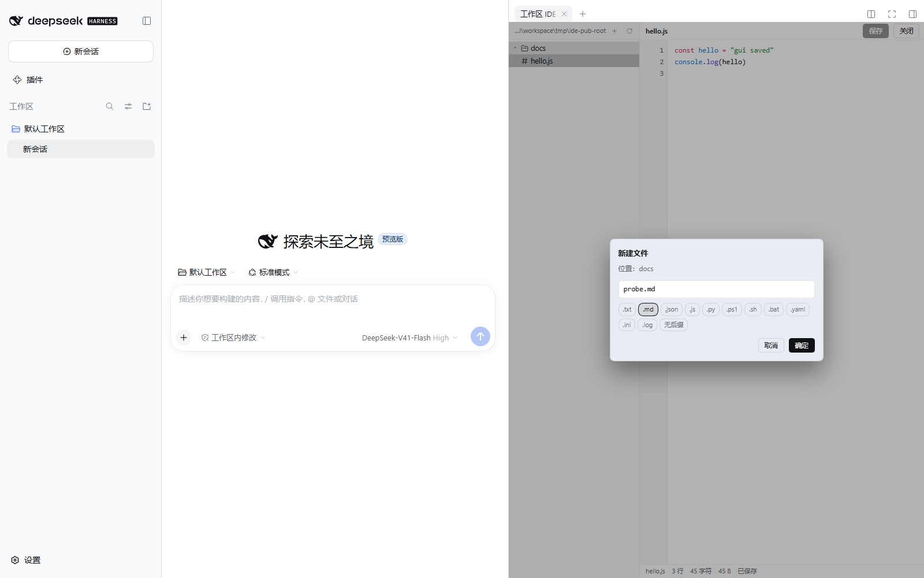Choose the .md extension chip
The image size is (924, 578).
coord(648,310)
